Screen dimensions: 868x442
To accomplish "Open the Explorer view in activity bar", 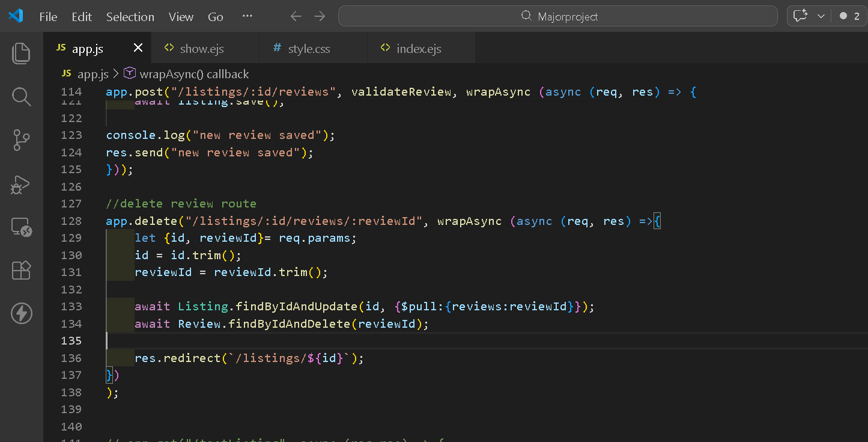I will pos(21,54).
